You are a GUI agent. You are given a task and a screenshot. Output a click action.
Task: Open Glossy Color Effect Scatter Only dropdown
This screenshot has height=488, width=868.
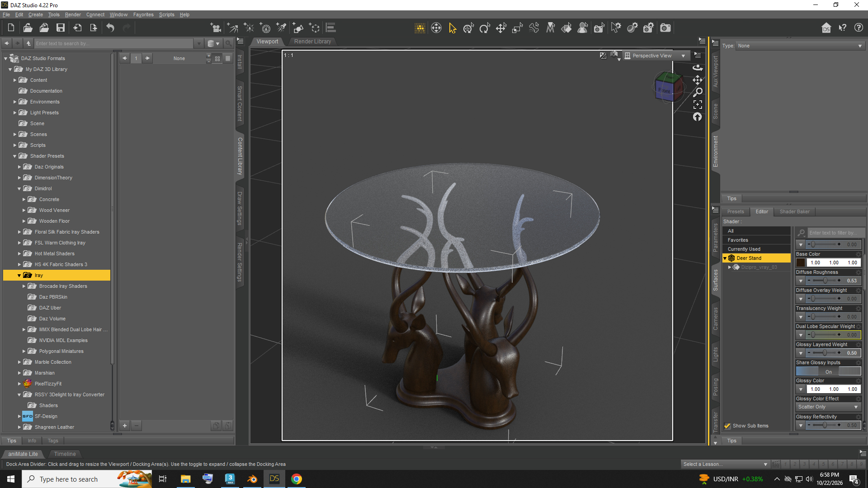[x=828, y=407]
